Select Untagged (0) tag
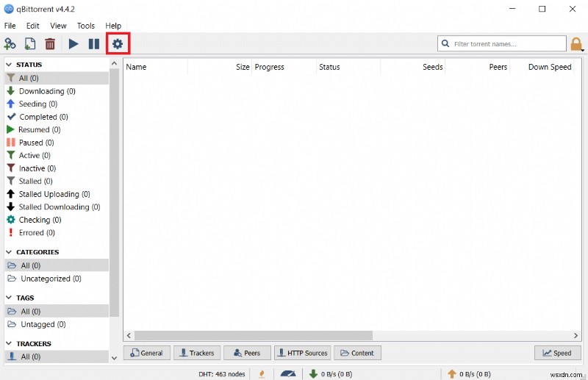The height and width of the screenshot is (380, 588). (57, 324)
